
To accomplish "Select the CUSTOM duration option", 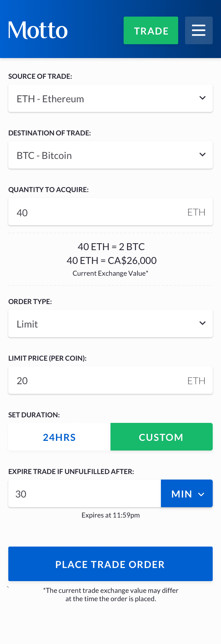I will pos(162,437).
